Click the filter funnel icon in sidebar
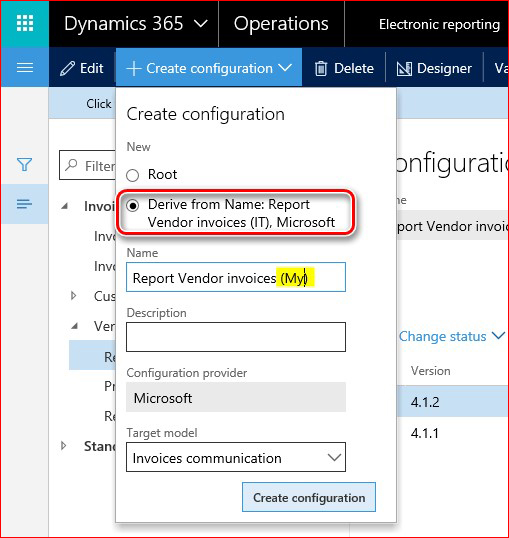Viewport: 509px width, 538px height. 24,164
